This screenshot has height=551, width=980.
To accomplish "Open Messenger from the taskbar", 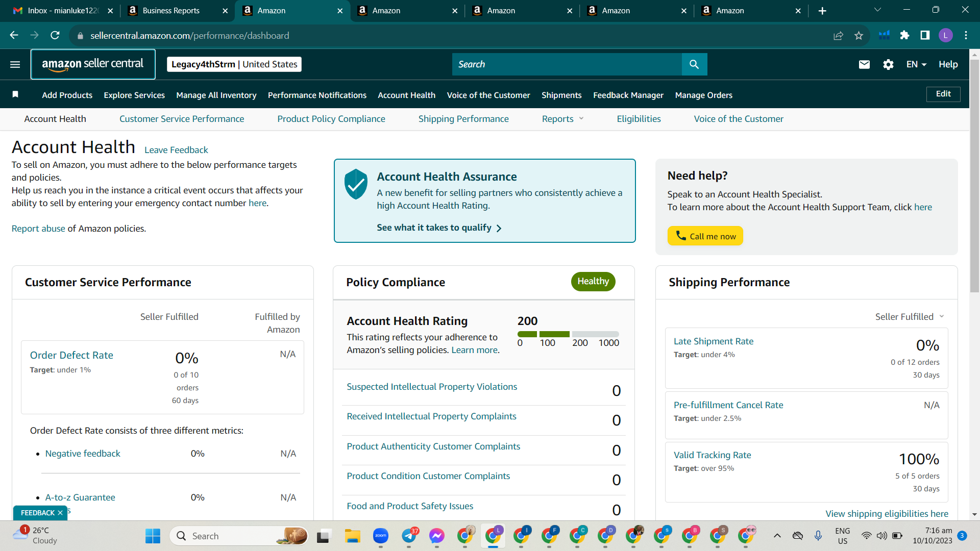I will pyautogui.click(x=437, y=536).
